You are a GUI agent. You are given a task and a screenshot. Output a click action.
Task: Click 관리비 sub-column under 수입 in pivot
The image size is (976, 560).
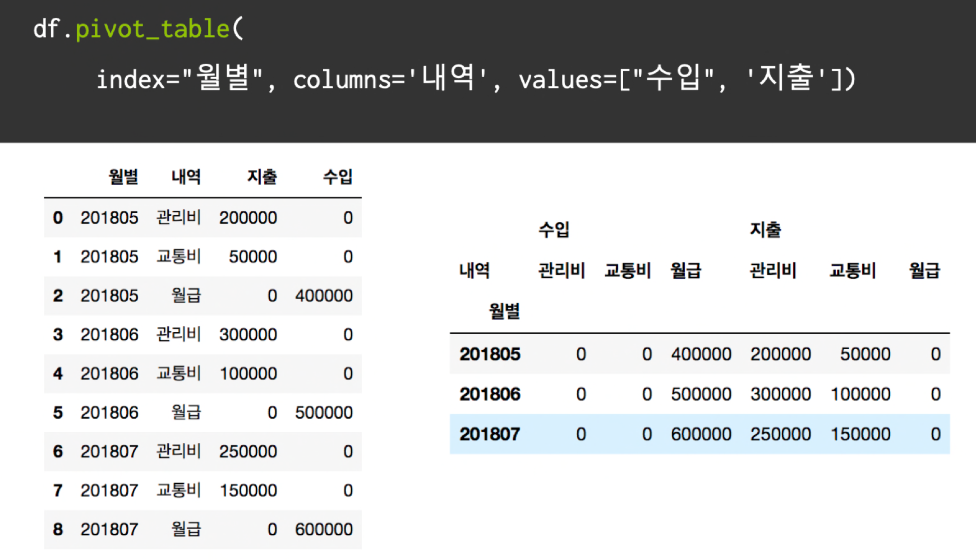pyautogui.click(x=561, y=270)
